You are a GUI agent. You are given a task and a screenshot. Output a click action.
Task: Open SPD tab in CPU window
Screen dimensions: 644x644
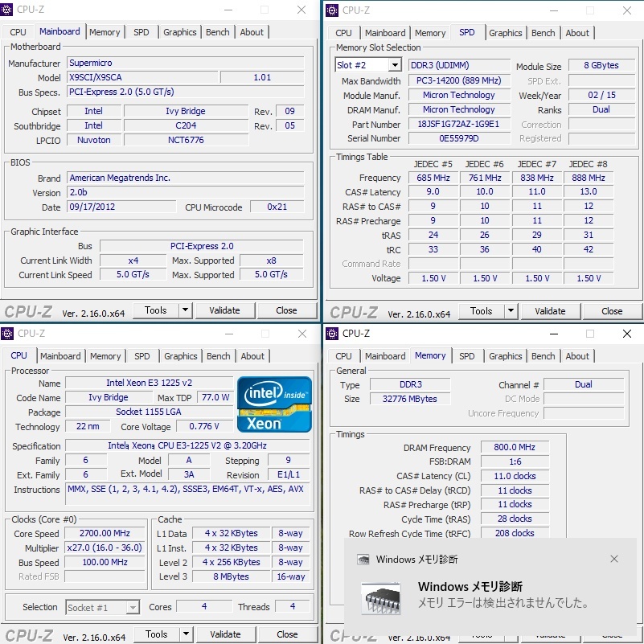click(142, 356)
